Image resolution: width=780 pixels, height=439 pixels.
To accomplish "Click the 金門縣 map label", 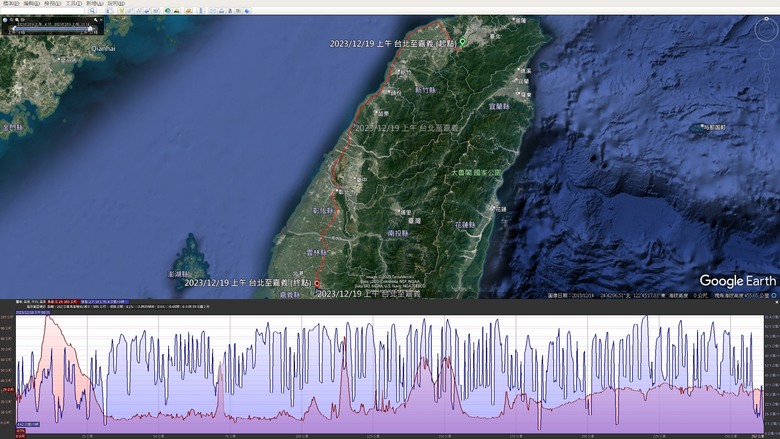I will (x=13, y=127).
